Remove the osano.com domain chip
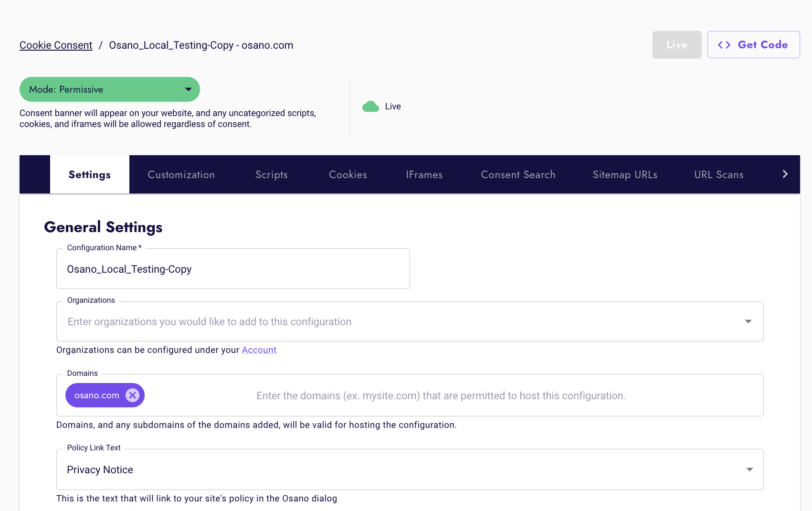The width and height of the screenshot is (812, 511). pos(132,395)
